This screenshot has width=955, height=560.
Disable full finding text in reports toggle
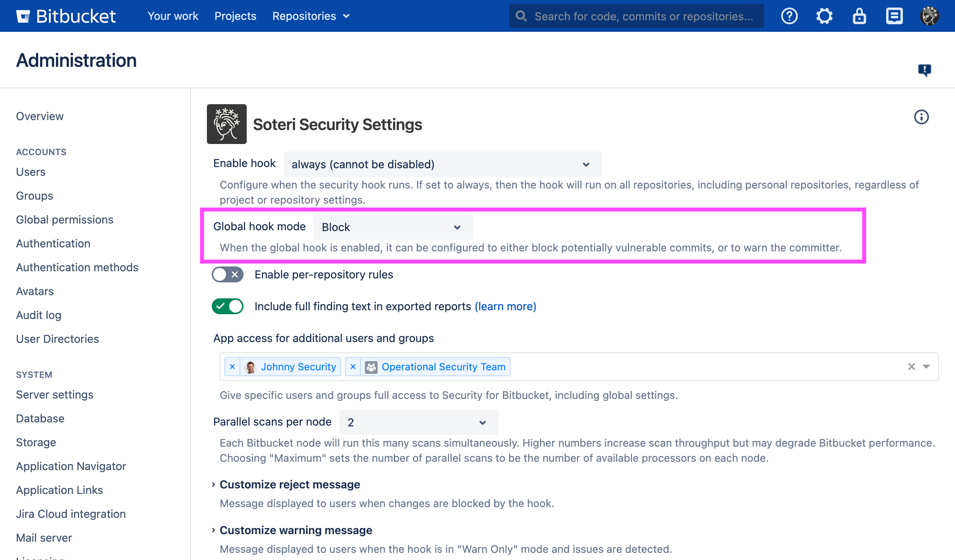[228, 306]
